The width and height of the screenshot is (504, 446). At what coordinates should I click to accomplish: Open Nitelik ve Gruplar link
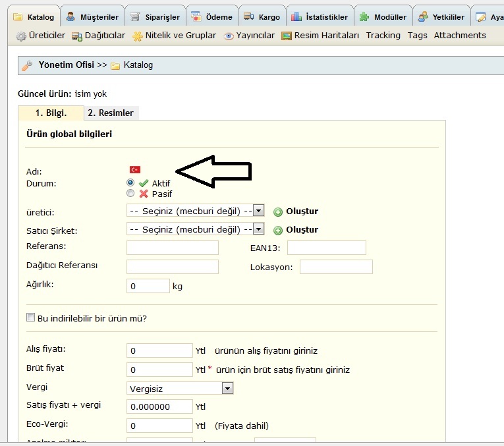(181, 36)
